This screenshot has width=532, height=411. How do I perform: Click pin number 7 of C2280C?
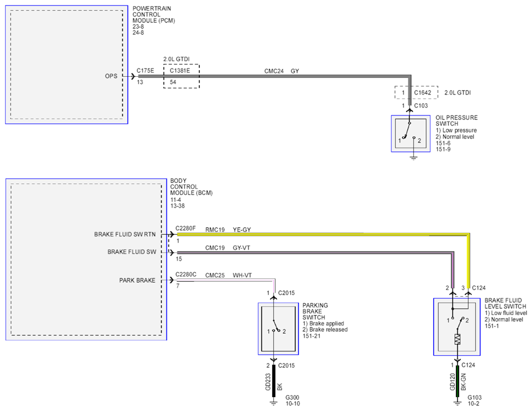point(178,286)
